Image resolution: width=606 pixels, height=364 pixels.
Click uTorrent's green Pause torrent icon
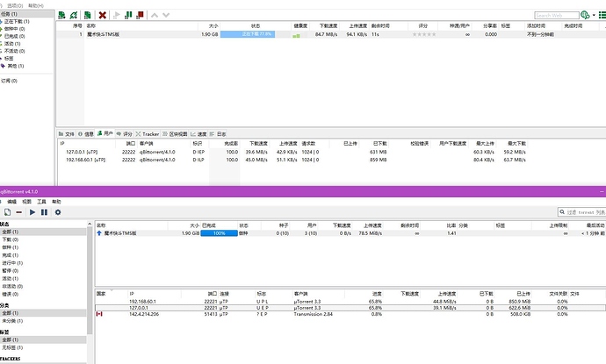(x=128, y=15)
